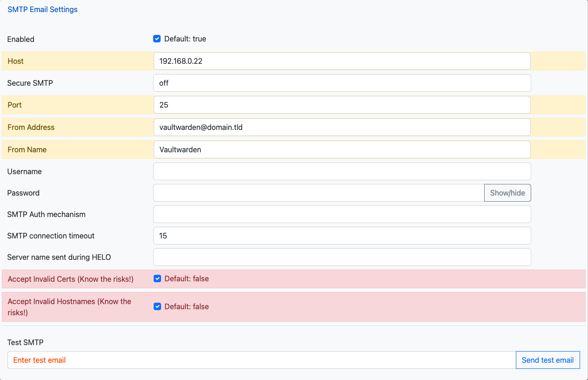Collapse the SMTP Email Settings section
588x380 pixels.
[42, 9]
